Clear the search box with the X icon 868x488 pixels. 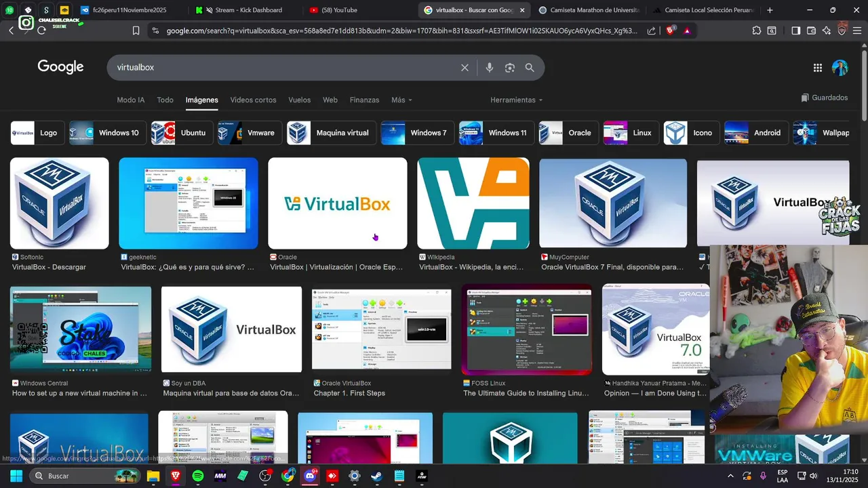tap(465, 68)
